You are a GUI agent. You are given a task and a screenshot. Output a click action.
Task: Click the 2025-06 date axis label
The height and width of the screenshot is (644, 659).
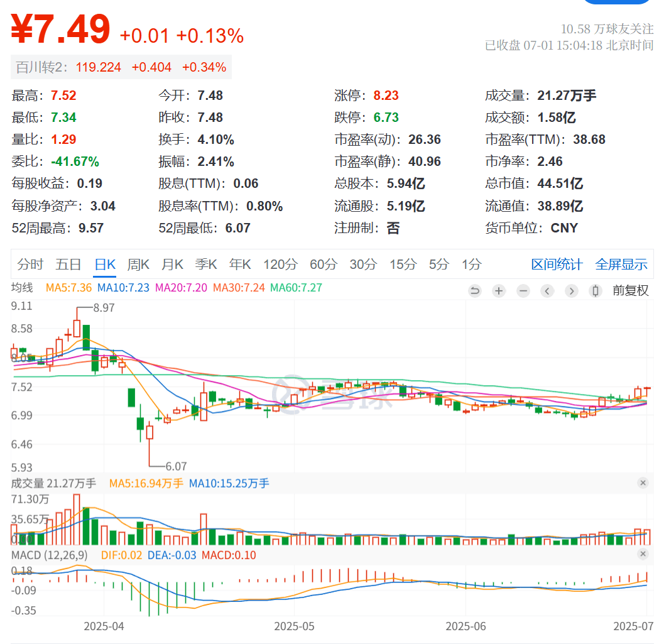(466, 626)
